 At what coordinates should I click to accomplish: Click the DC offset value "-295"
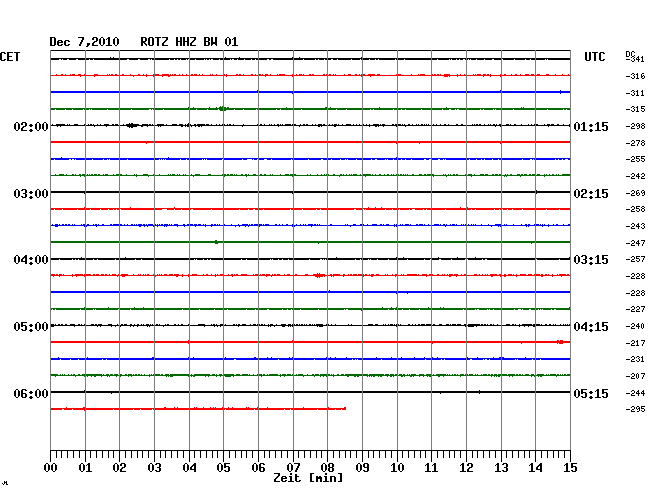[x=635, y=409]
